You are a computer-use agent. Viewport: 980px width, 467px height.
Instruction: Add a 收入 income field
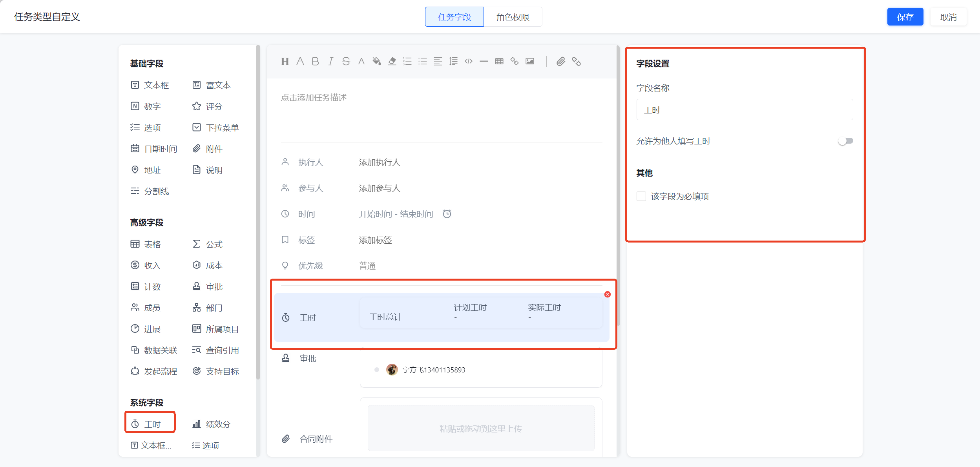tap(146, 265)
